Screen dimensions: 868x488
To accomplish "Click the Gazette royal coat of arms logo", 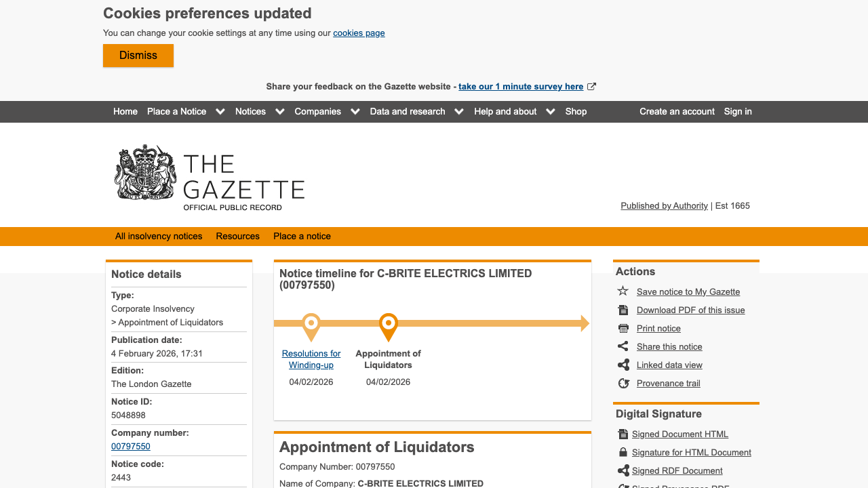I will point(144,174).
